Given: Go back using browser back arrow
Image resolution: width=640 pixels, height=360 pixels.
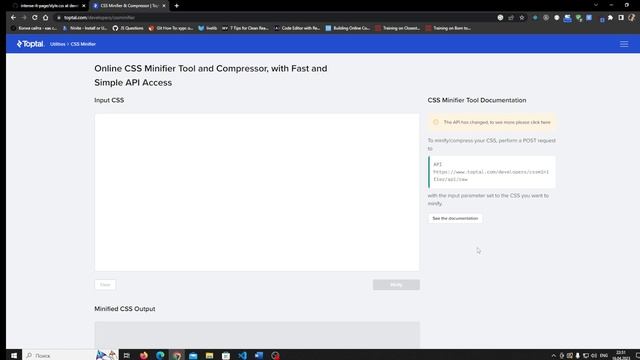Looking at the screenshot, I should pyautogui.click(x=13, y=18).
